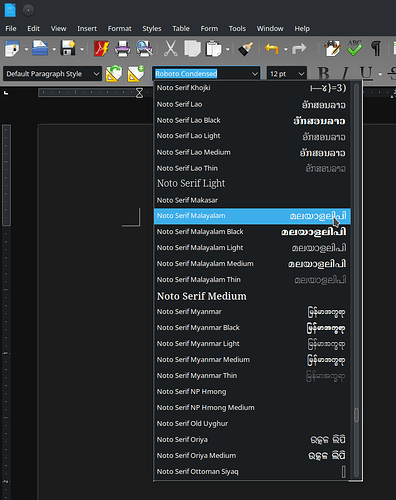396x500 pixels.
Task: Select font Noto Serif Lao Black
Action: (252, 120)
